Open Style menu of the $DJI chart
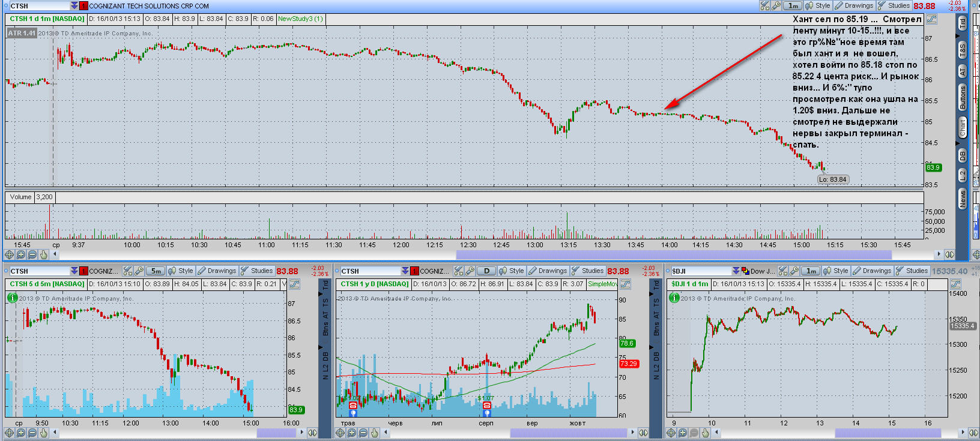Viewport: 980px width, 441px height. coord(836,271)
